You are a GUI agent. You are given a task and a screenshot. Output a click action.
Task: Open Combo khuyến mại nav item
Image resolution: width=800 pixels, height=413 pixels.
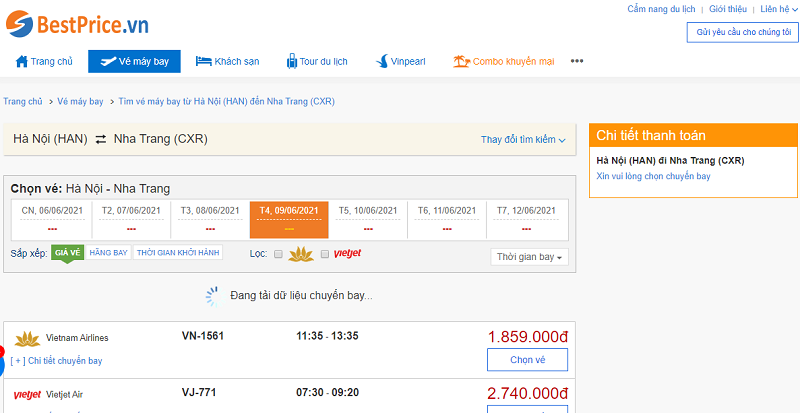(x=504, y=62)
